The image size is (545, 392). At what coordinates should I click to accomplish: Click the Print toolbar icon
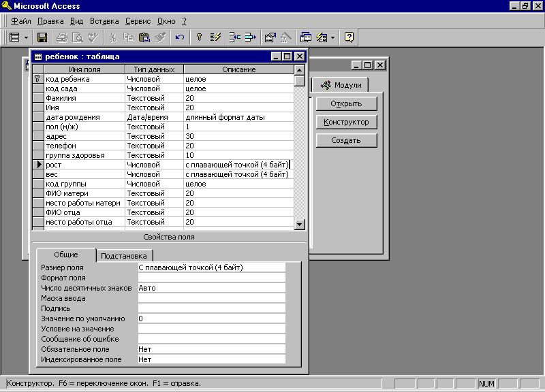tap(62, 37)
